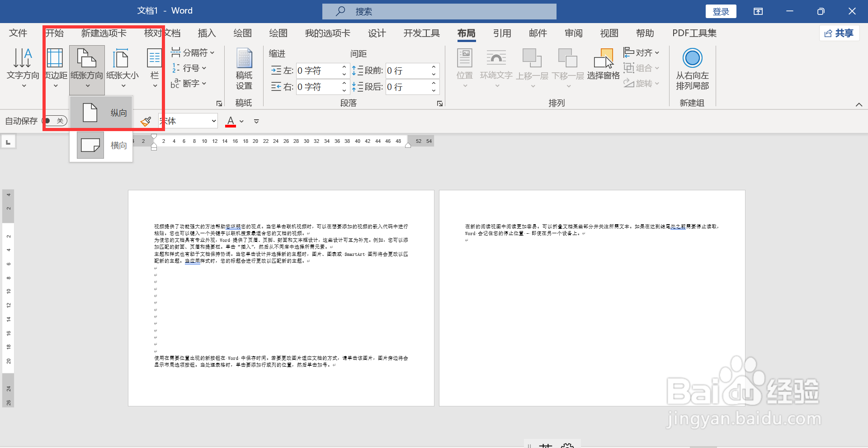This screenshot has height=448, width=868.
Task: Open the File (文件) tab
Action: (x=18, y=33)
